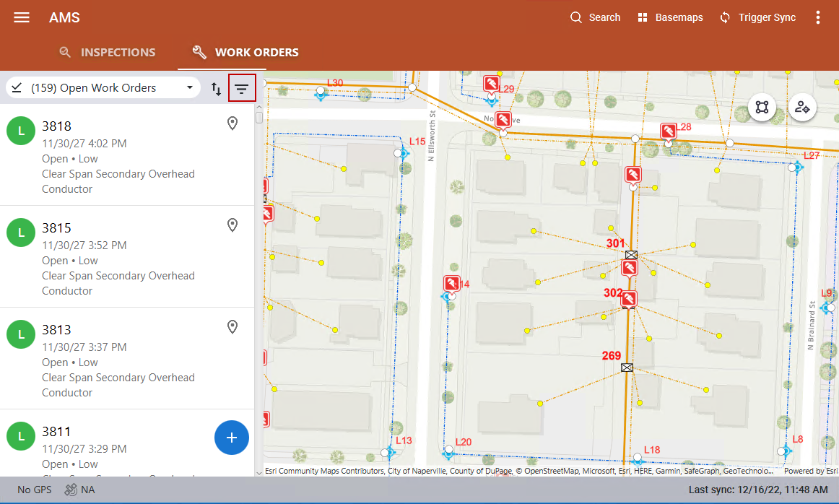Click the green L badge for 3815
Image resolution: width=839 pixels, height=504 pixels.
(x=21, y=233)
